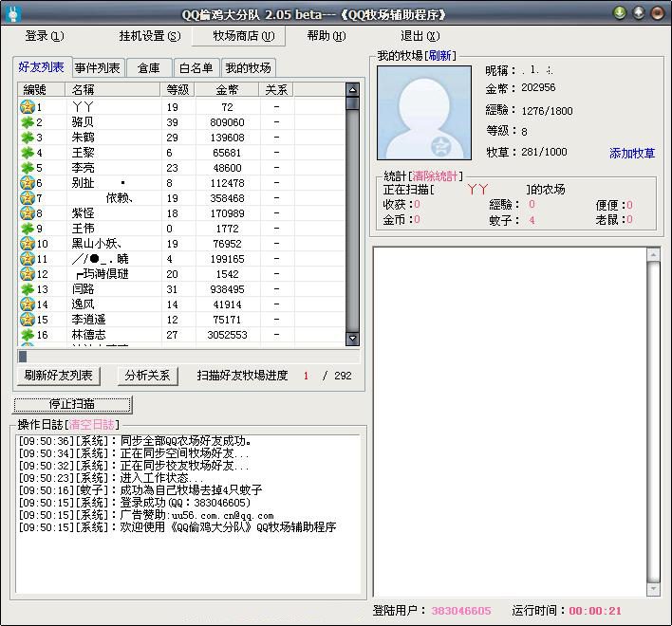This screenshot has height=626, width=672.
Task: Select the gold value 809060
Action: (227, 122)
